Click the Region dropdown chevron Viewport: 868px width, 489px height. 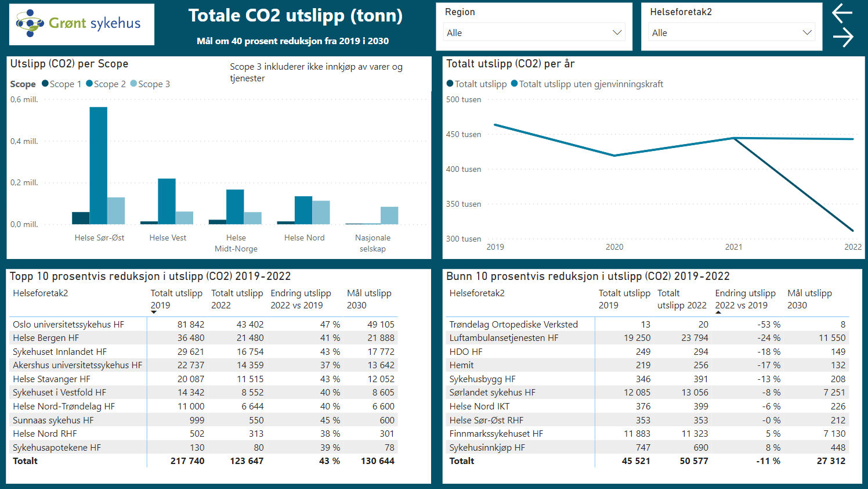(617, 33)
